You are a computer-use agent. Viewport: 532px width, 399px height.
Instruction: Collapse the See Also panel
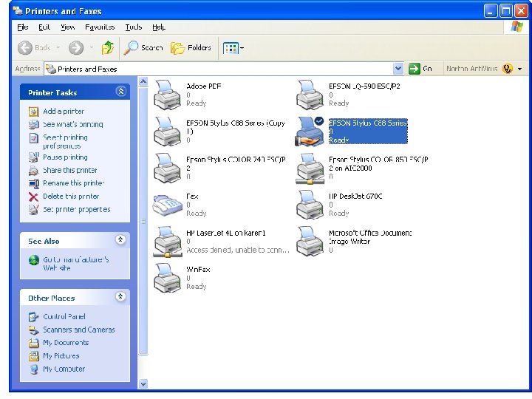click(120, 239)
